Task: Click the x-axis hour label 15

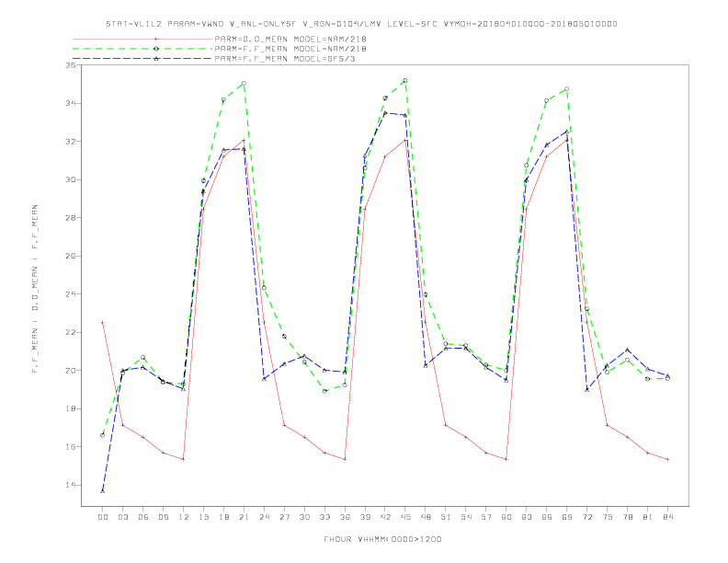Action: (x=203, y=517)
